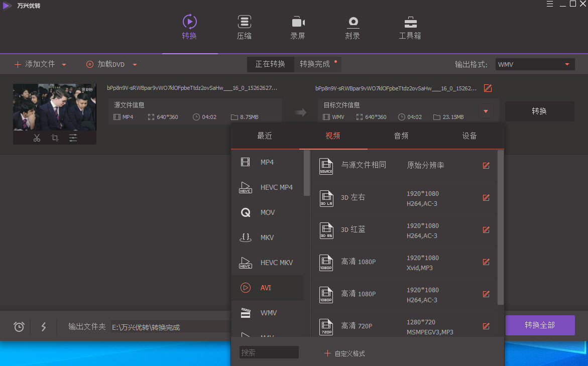Expand the 添加文件 dropdown arrow
Viewport: 588px width, 366px height.
(x=63, y=64)
